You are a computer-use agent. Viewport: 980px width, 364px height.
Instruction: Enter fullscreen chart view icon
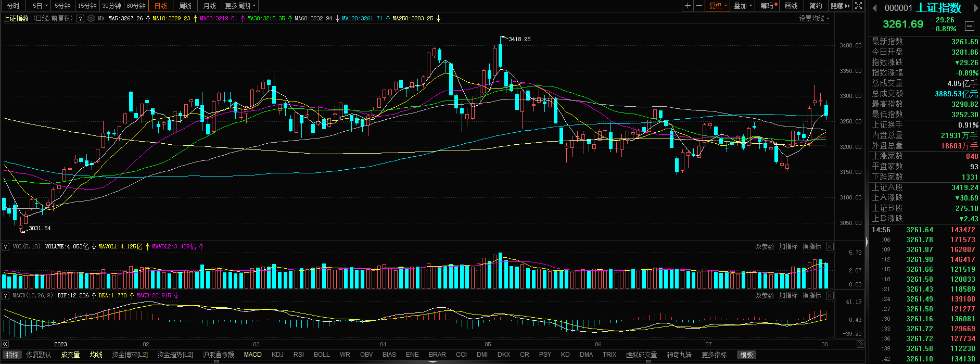pyautogui.click(x=859, y=6)
